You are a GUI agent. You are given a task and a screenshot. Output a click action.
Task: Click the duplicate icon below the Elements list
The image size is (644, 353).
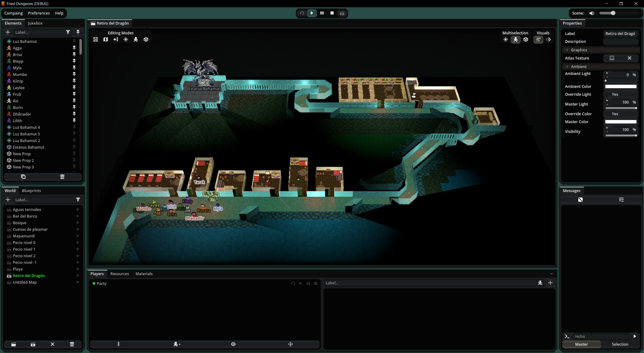click(x=23, y=177)
